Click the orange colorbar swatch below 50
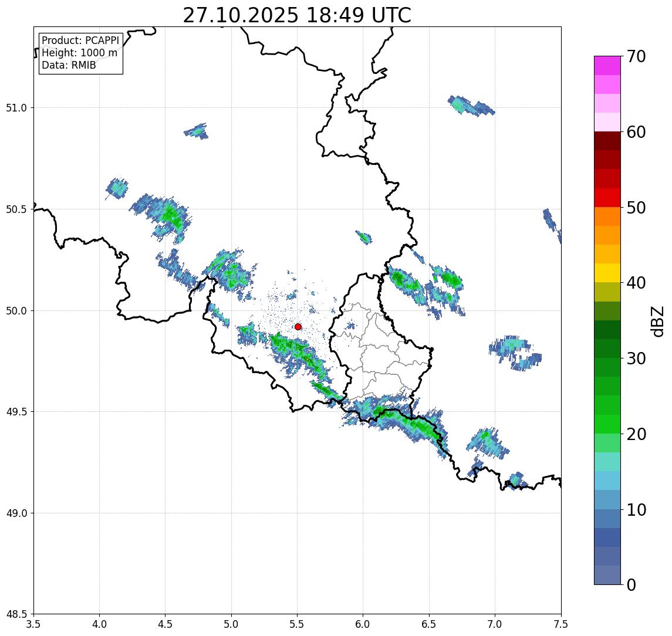 (x=607, y=216)
